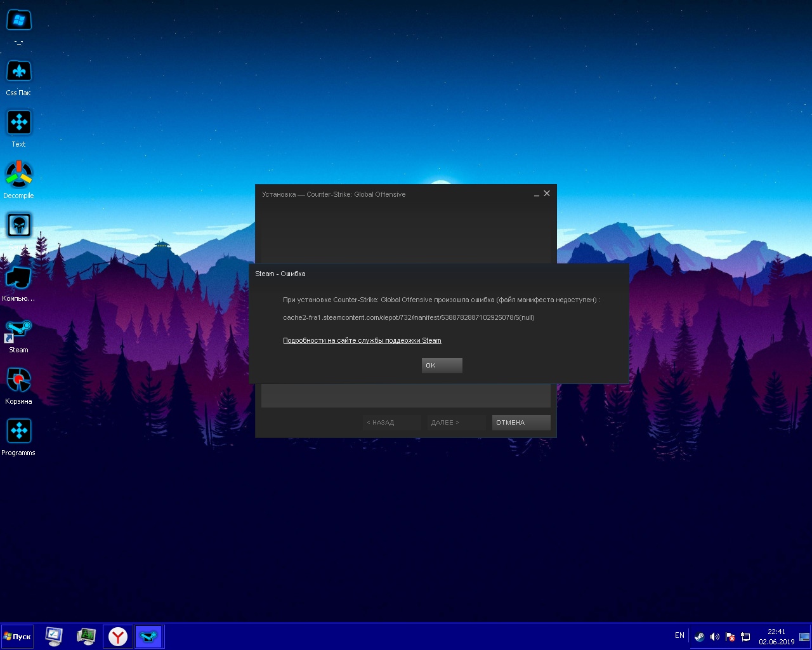Click the security alert flag tray icon
This screenshot has width=812, height=650.
[730, 637]
